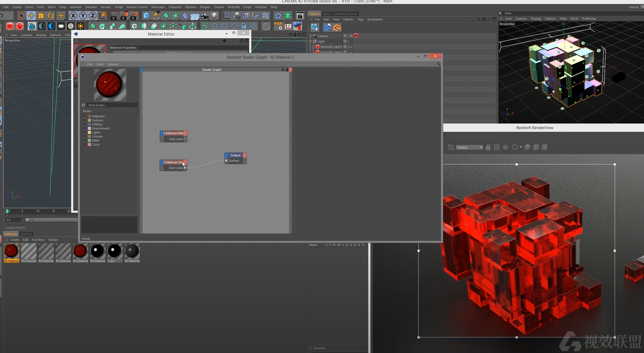The width and height of the screenshot is (644, 353).
Task: Click the grid bucket icon in RenderView
Action: click(x=497, y=147)
